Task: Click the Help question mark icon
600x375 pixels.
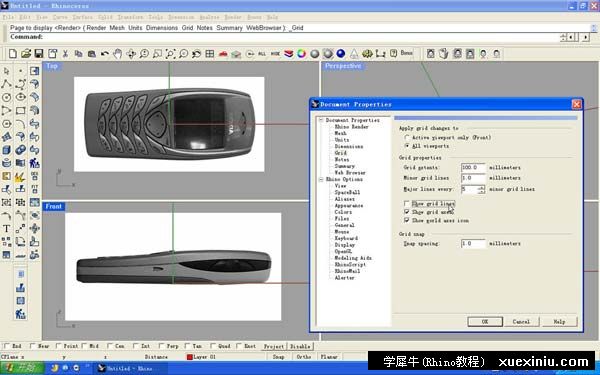Action: pyautogui.click(x=393, y=54)
